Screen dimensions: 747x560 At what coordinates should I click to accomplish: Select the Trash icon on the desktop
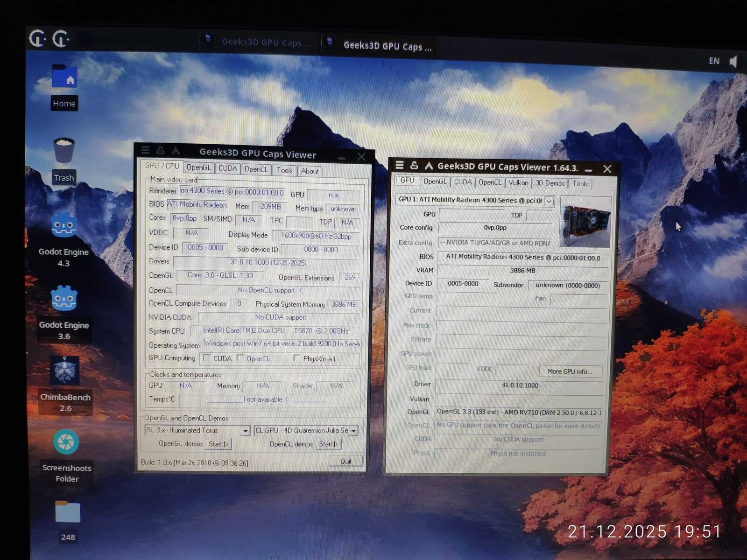point(64,150)
